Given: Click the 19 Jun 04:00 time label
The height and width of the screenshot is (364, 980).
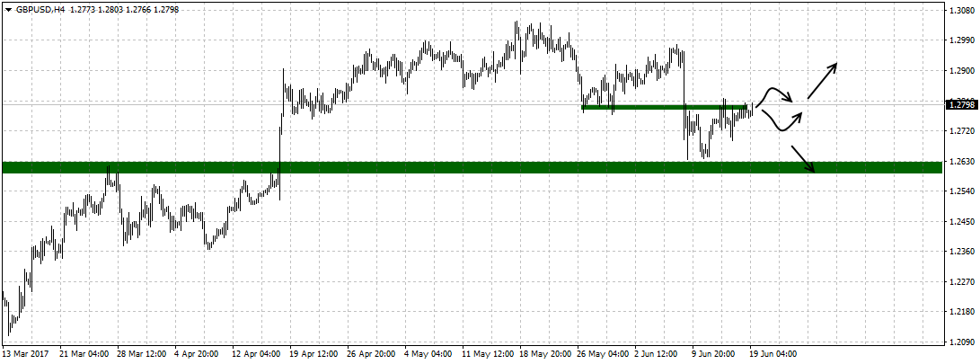Looking at the screenshot, I should pos(774,354).
